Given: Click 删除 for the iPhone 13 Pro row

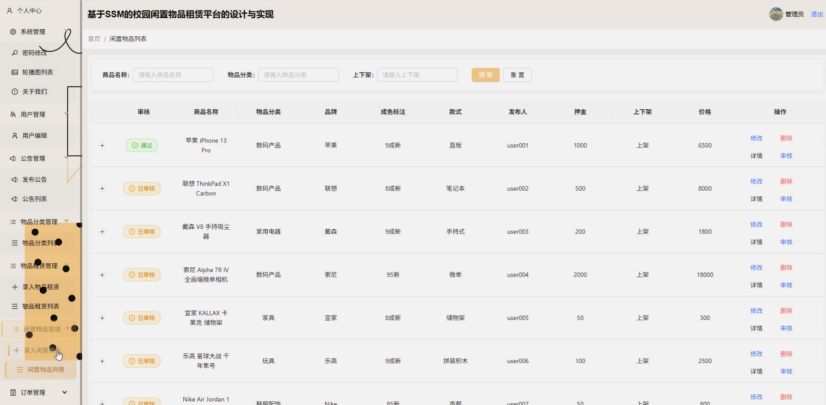Looking at the screenshot, I should click(x=786, y=138).
